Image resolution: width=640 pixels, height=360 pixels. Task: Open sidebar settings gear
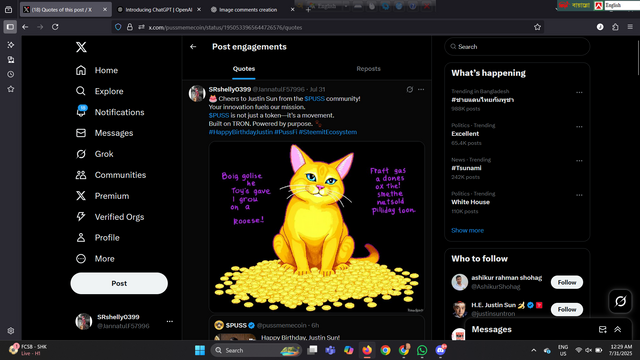[11, 331]
